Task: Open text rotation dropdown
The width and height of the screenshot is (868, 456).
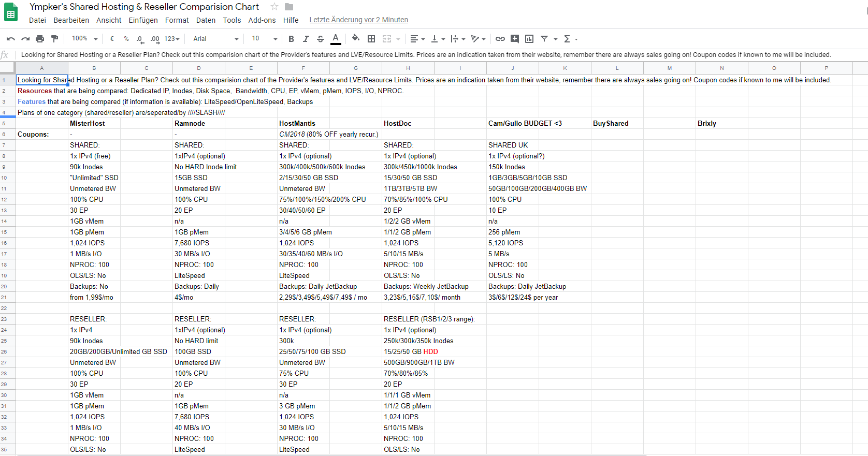Action: pos(478,39)
